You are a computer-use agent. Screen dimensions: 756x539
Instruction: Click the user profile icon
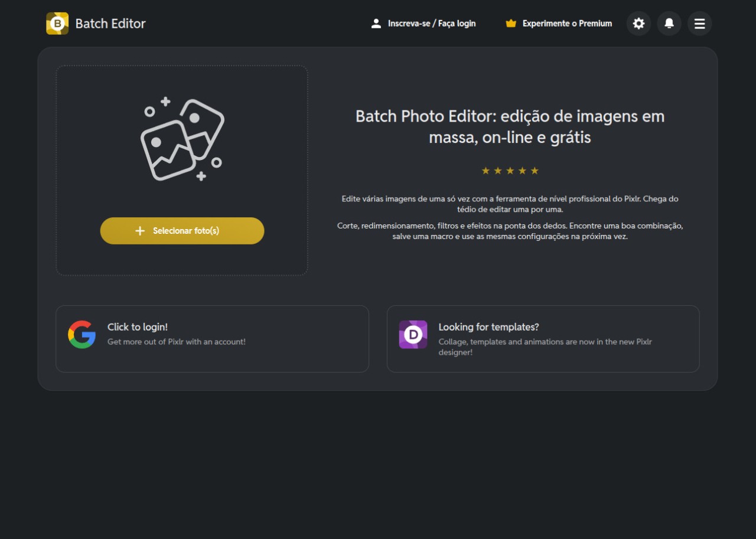click(x=376, y=24)
